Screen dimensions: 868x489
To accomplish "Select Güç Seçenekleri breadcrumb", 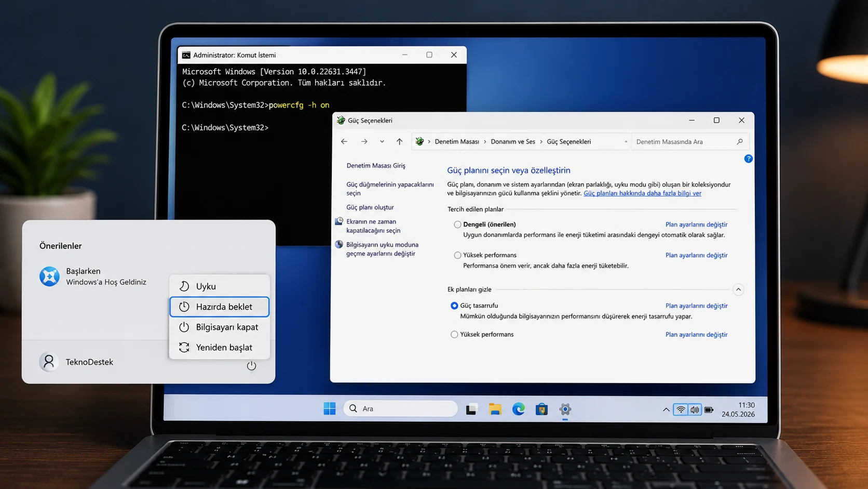I will coord(568,141).
